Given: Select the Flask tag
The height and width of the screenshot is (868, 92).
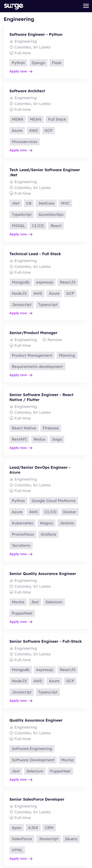Looking at the screenshot, I should (57, 63).
